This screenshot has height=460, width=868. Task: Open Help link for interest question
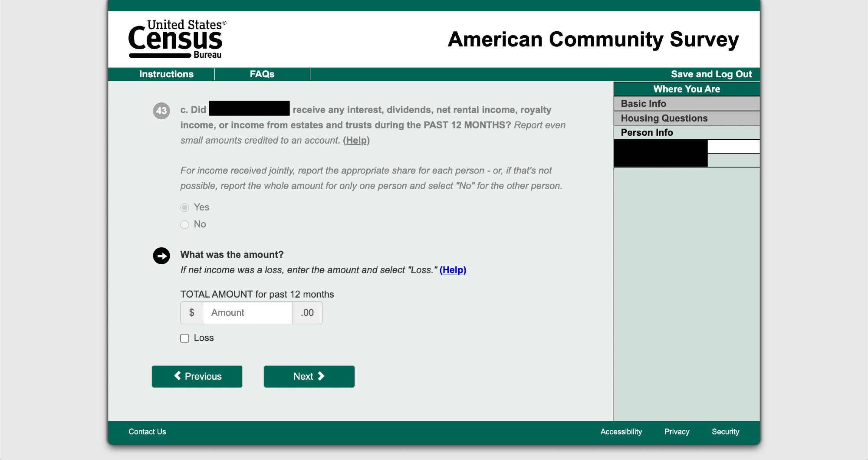(356, 141)
